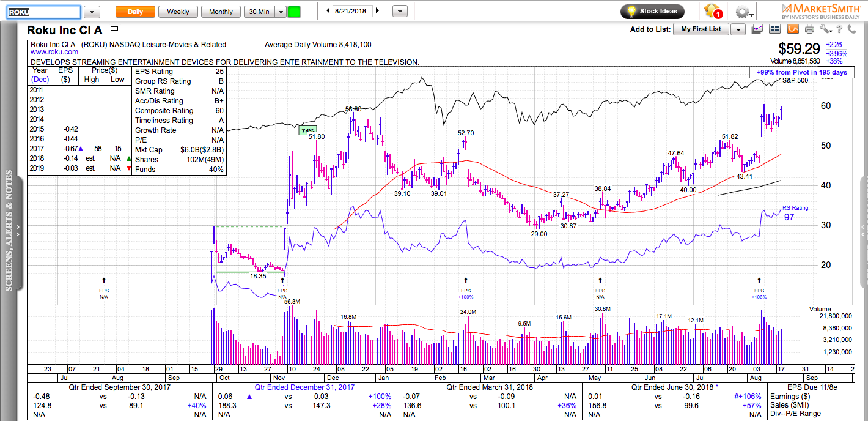Select the $59.29 current price
Image resolution: width=868 pixels, height=421 pixels.
(798, 49)
